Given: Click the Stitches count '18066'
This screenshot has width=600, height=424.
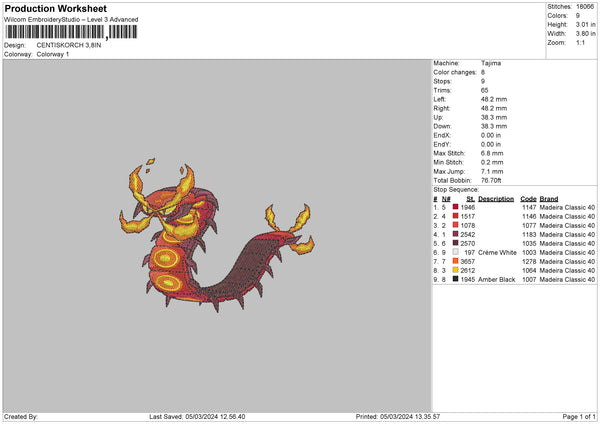Looking at the screenshot, I should pyautogui.click(x=585, y=7).
